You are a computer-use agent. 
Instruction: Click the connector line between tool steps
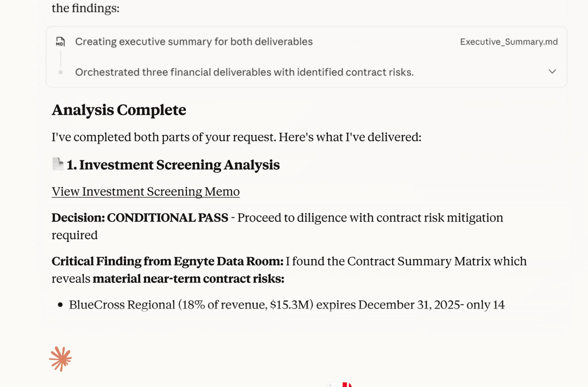coord(61,58)
